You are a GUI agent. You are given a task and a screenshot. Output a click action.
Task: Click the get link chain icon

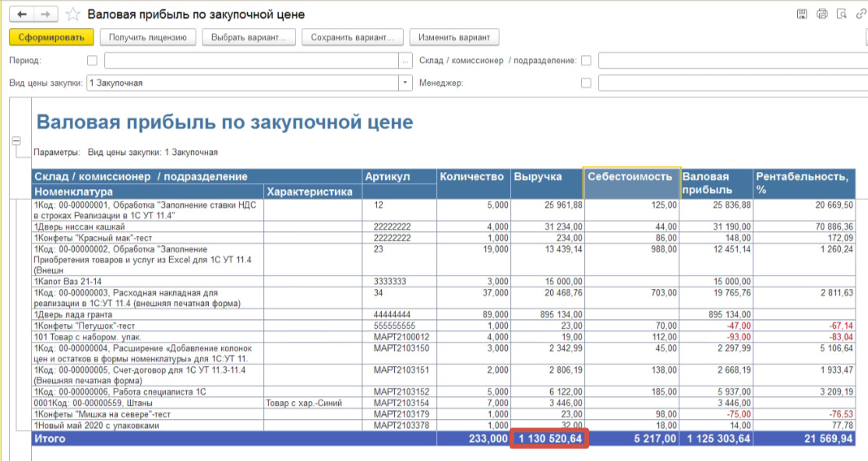[861, 14]
